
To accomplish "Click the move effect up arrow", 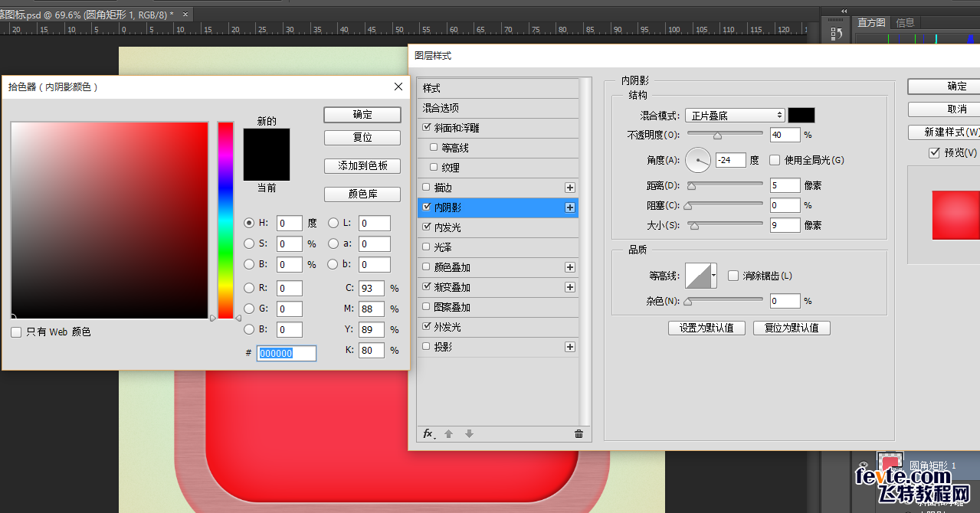I will (x=449, y=434).
